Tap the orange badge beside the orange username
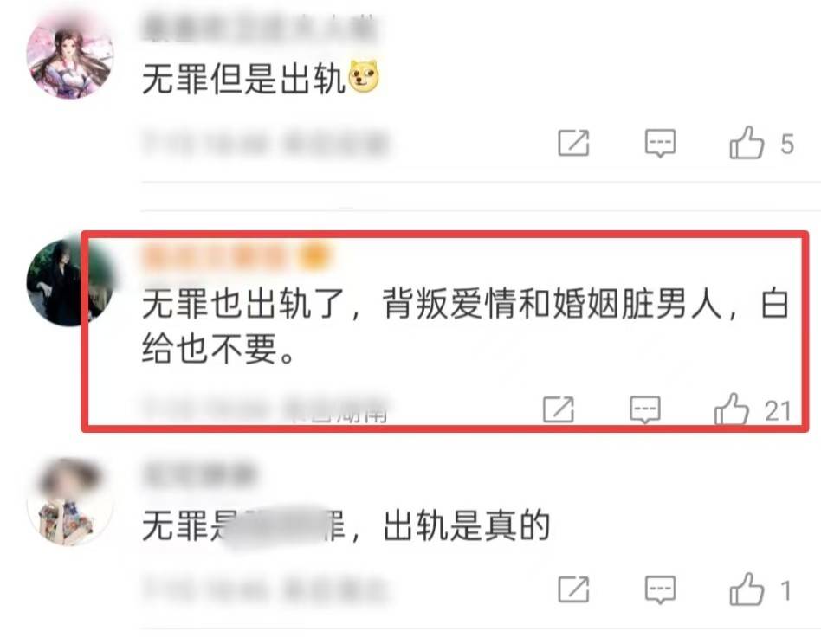The height and width of the screenshot is (644, 821). click(x=314, y=257)
